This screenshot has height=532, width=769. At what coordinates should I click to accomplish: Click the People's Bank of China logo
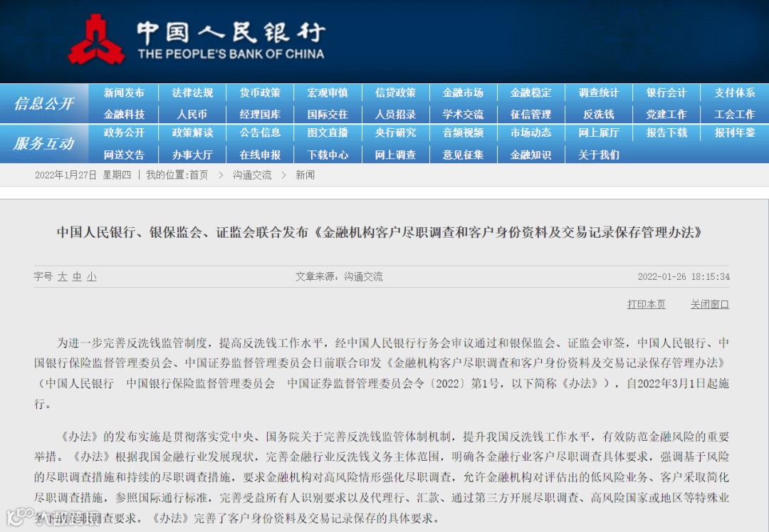tap(197, 39)
